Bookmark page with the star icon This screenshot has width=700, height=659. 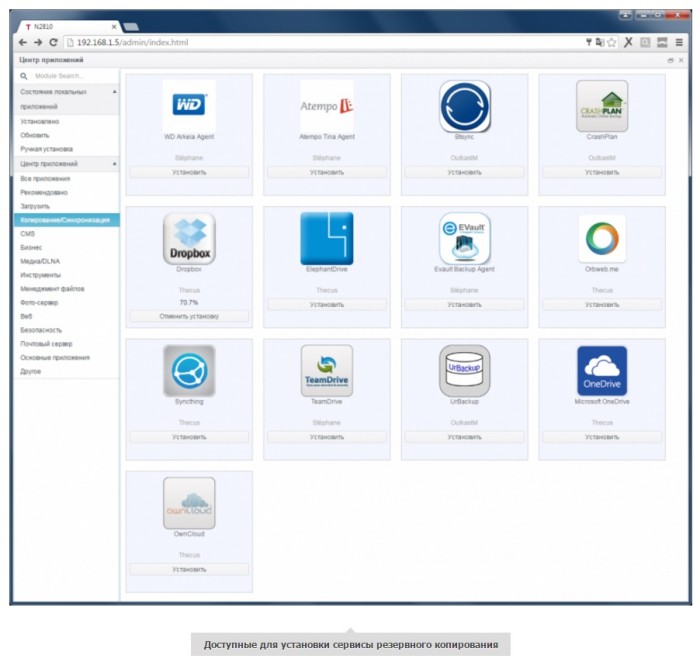pos(612,42)
